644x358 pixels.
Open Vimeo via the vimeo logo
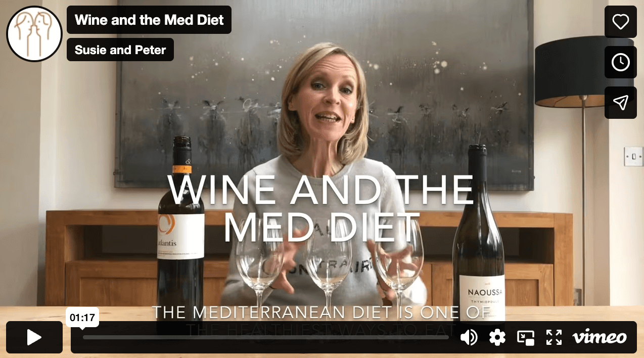pyautogui.click(x=600, y=337)
